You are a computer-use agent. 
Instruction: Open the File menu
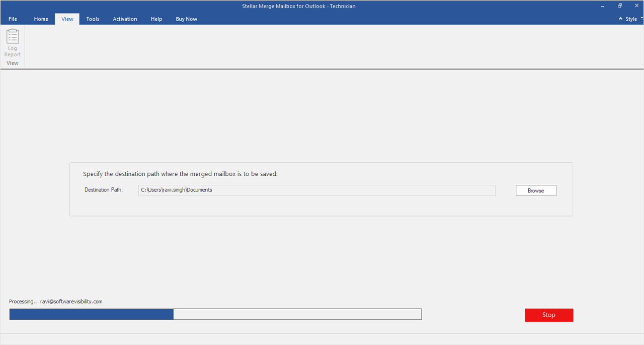point(13,19)
